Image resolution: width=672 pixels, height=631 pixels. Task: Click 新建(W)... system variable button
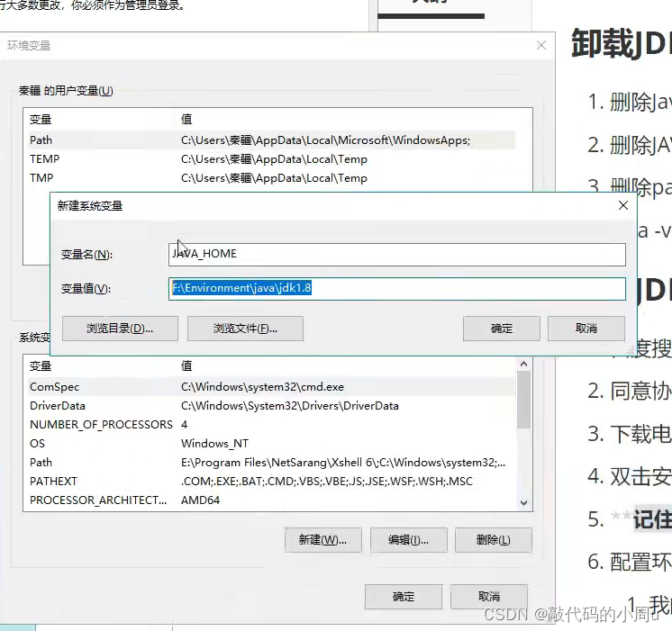[323, 540]
